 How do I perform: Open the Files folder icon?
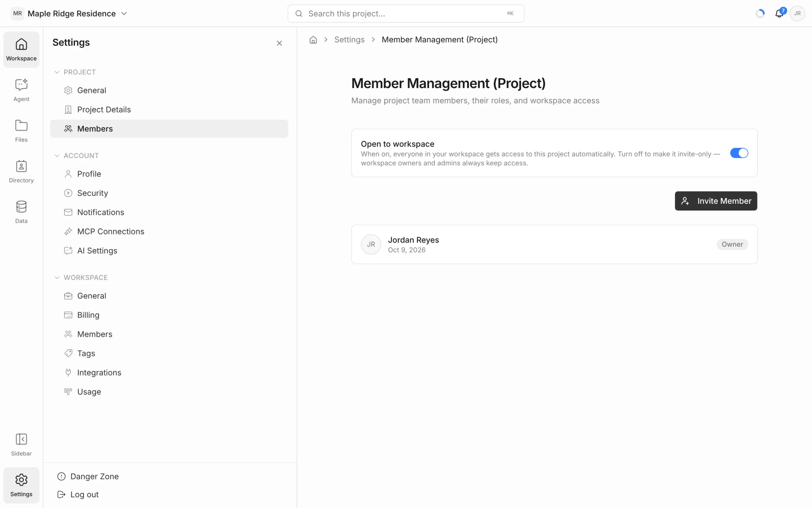point(21,131)
